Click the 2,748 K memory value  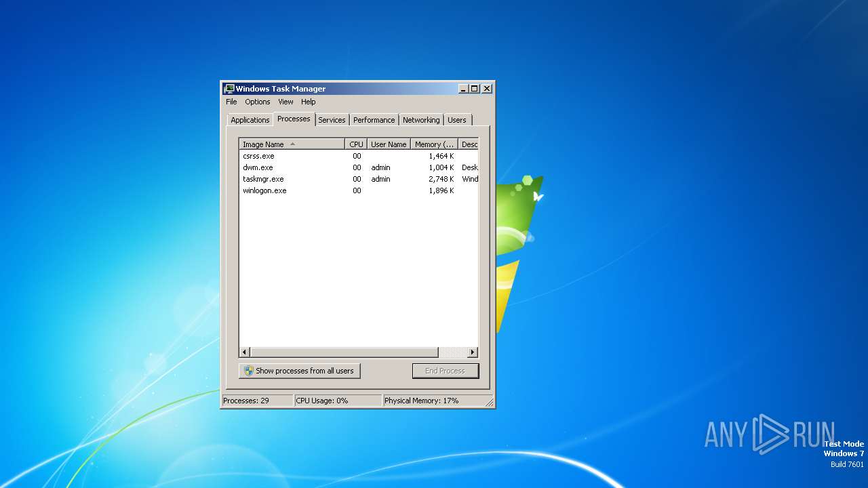point(441,179)
